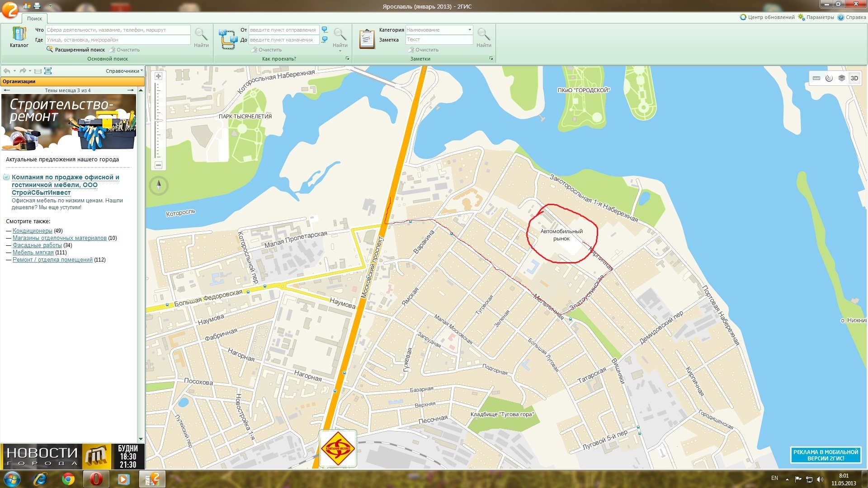Toggle 3D map view
Viewport: 868px width, 488px height.
[854, 78]
